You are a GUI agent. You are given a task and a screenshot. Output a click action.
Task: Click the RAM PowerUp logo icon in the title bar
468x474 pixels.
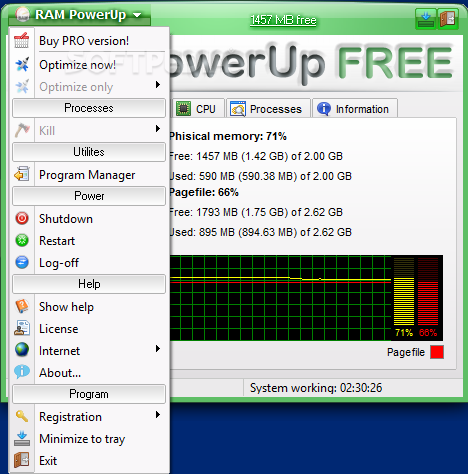click(23, 15)
